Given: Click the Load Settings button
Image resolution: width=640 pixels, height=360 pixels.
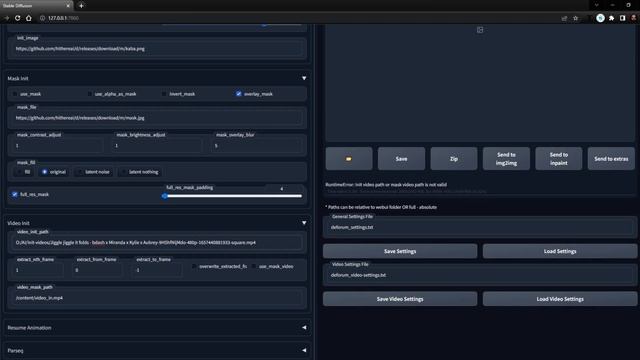Looking at the screenshot, I should (x=560, y=251).
